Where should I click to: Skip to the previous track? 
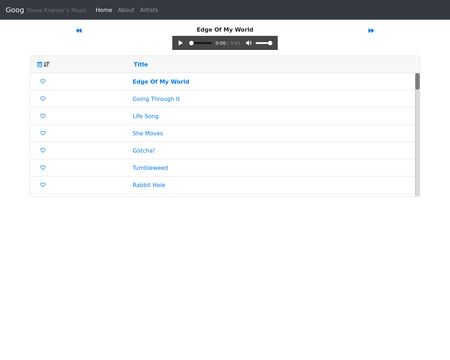[79, 31]
